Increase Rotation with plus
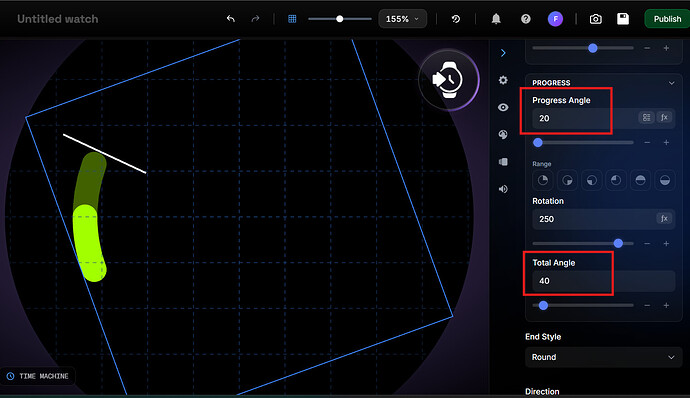The height and width of the screenshot is (398, 690). click(x=666, y=243)
